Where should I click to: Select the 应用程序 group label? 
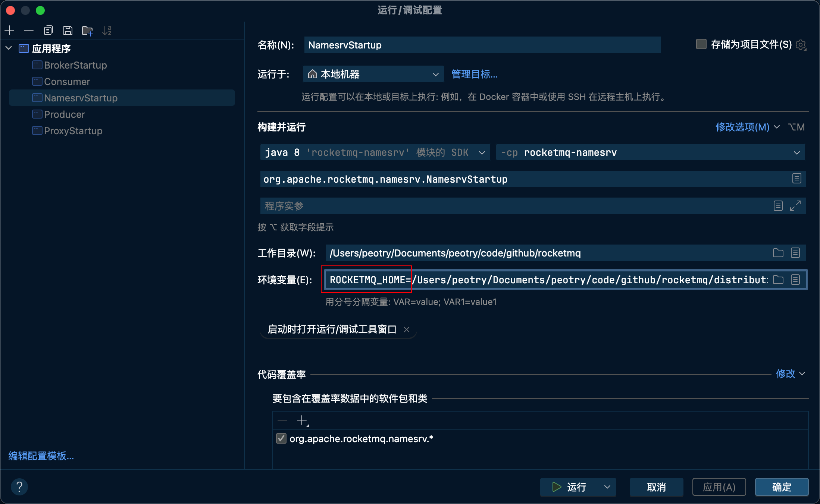(51, 48)
